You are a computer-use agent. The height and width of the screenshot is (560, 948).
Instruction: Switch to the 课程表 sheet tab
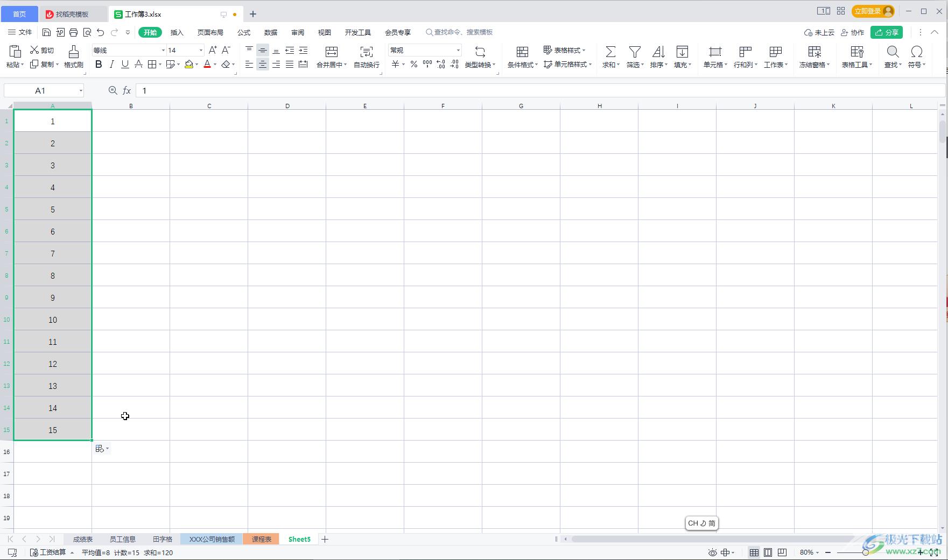(x=261, y=539)
